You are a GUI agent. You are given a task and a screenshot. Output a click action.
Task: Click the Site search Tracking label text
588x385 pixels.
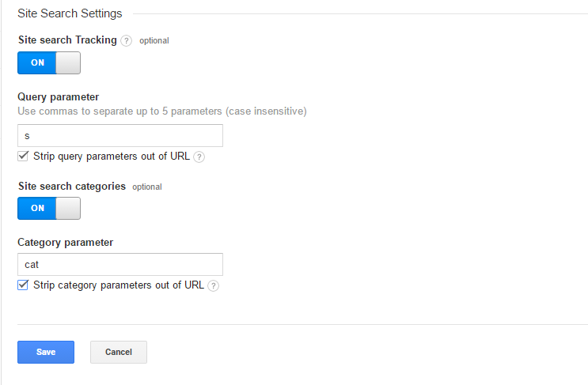click(x=67, y=40)
